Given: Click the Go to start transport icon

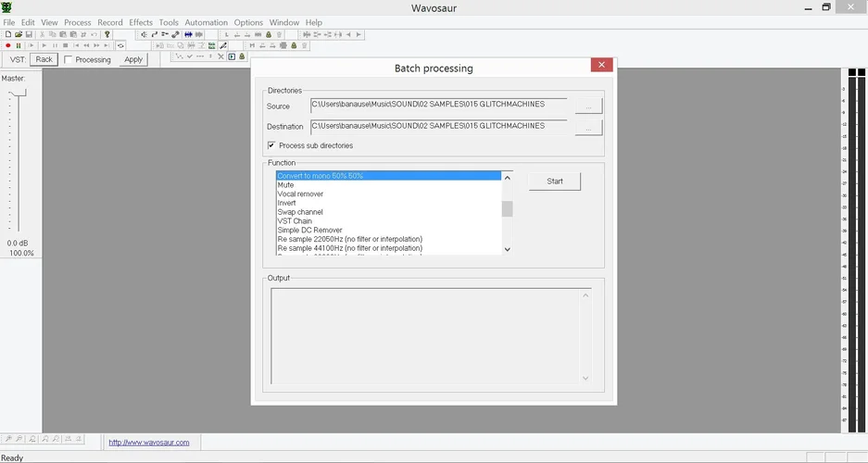Looking at the screenshot, I should click(x=76, y=45).
